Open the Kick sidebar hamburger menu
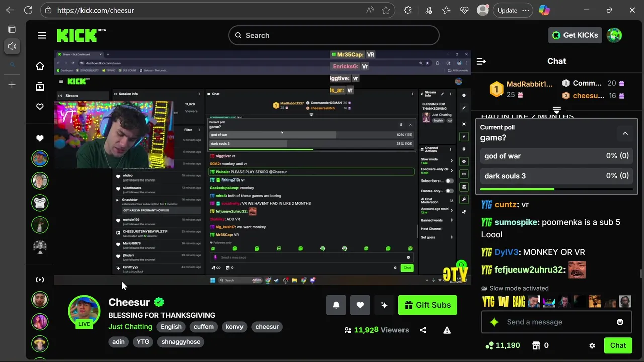The width and height of the screenshot is (644, 362). [x=42, y=35]
